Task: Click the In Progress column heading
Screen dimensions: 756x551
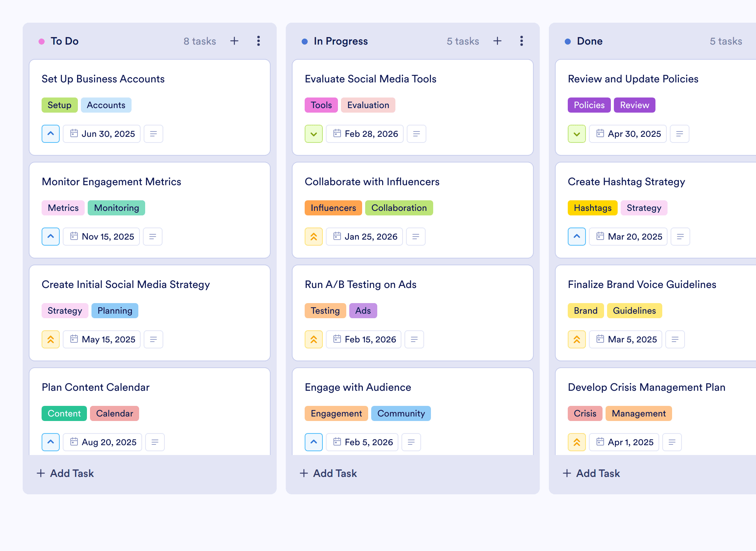Action: [x=341, y=41]
